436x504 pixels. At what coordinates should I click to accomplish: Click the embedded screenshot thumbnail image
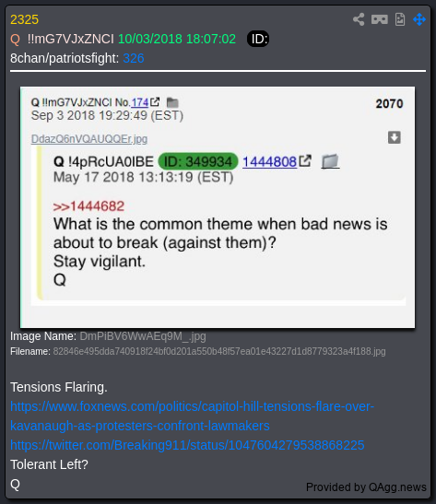tap(218, 207)
